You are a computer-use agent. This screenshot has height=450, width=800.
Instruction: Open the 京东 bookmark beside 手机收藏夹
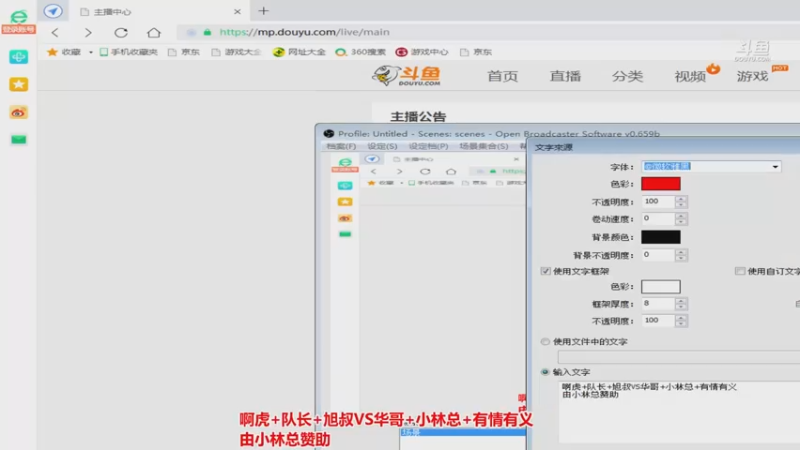click(184, 52)
